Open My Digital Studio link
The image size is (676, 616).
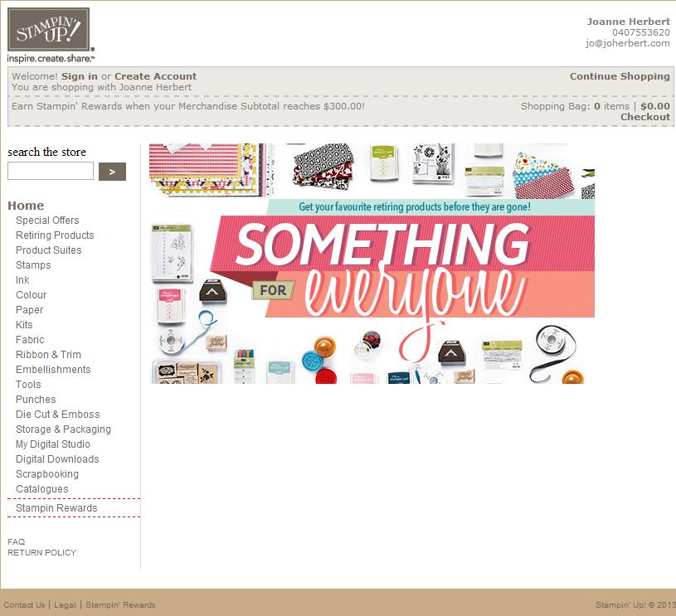[x=53, y=444]
